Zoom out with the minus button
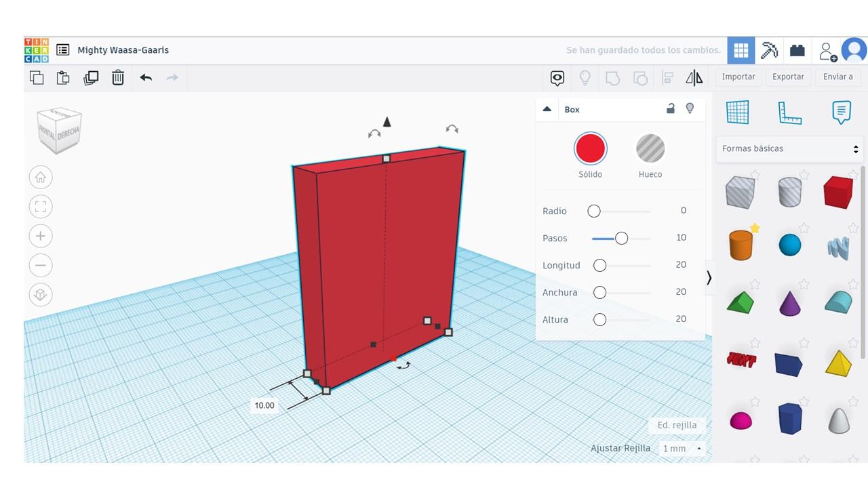The image size is (868, 488). (41, 265)
